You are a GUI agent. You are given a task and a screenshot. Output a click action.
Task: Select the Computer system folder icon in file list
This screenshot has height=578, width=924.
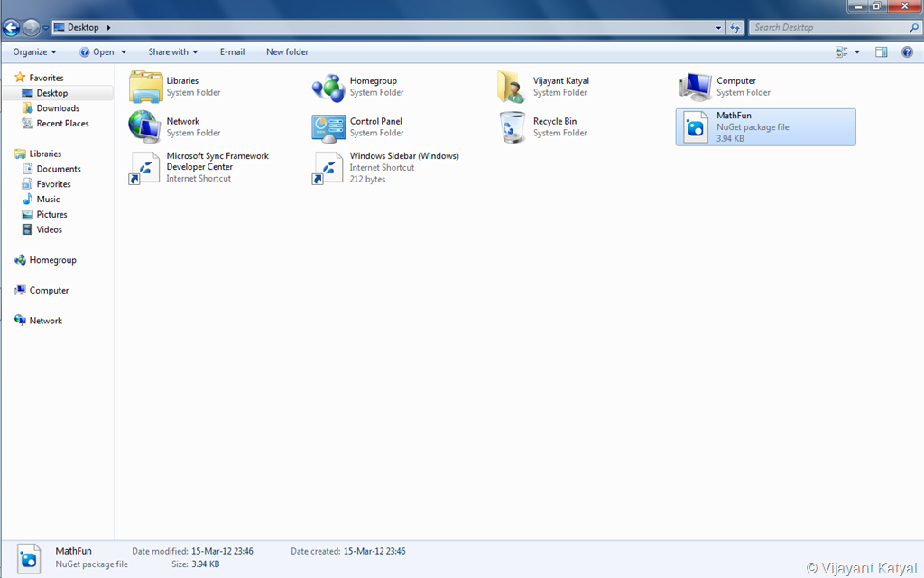[x=696, y=87]
